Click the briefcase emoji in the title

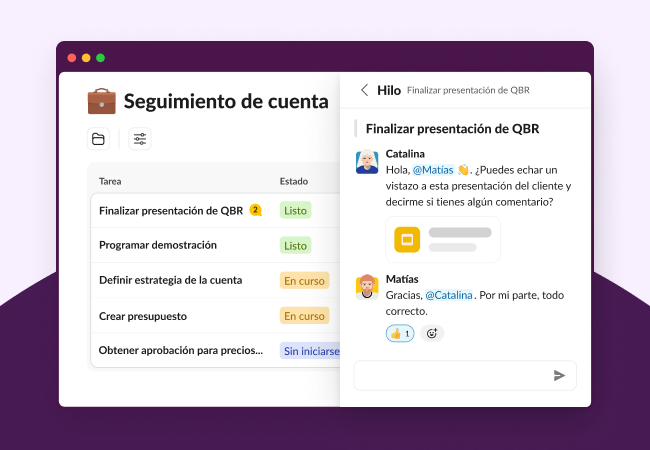click(101, 101)
